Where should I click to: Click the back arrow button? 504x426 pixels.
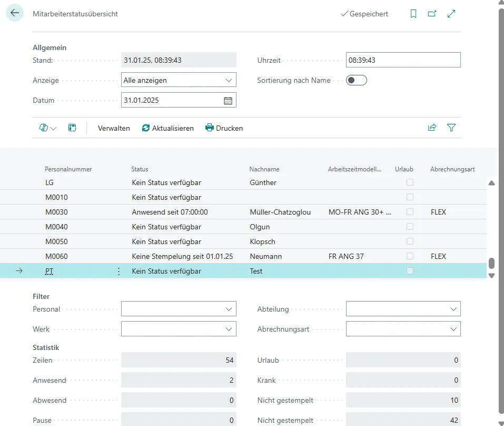(14, 13)
